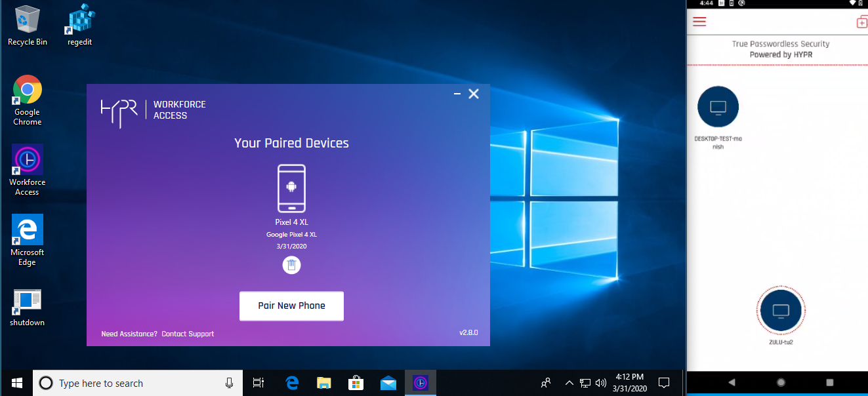Tap the Android home navigation button

coord(781,382)
